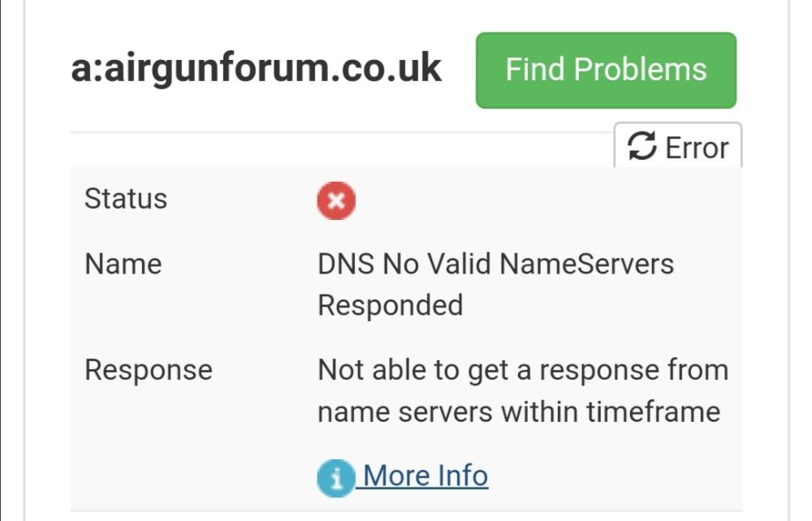Click the word Error in the tab

[697, 148]
